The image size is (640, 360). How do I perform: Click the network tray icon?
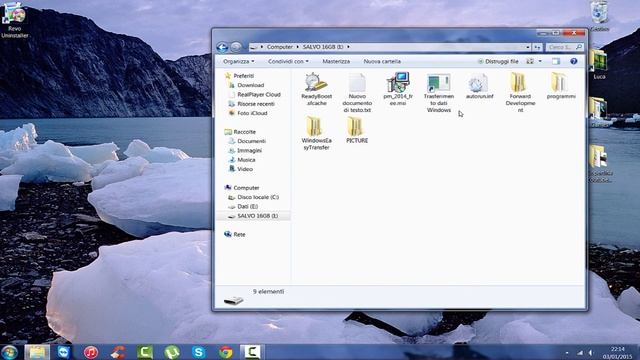click(x=580, y=353)
